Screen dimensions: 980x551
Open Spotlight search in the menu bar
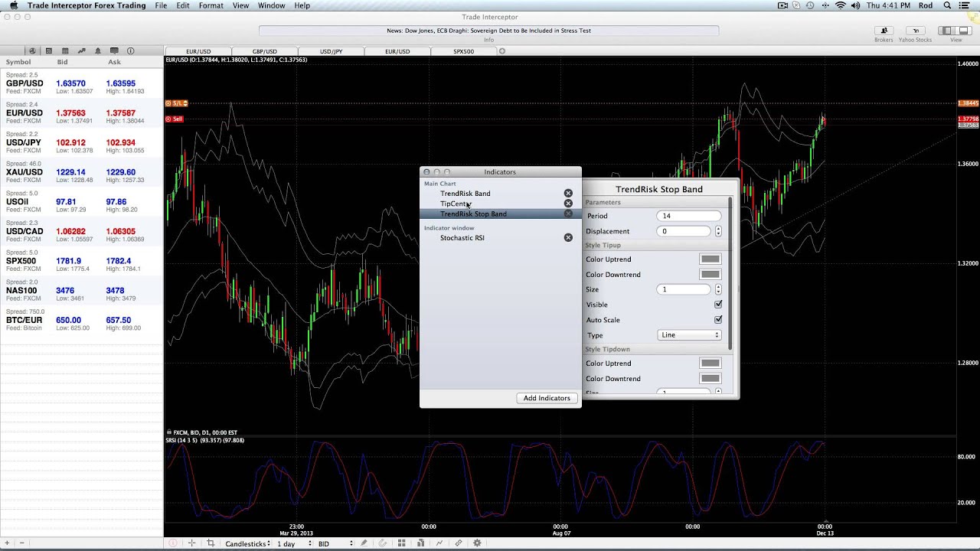[947, 5]
